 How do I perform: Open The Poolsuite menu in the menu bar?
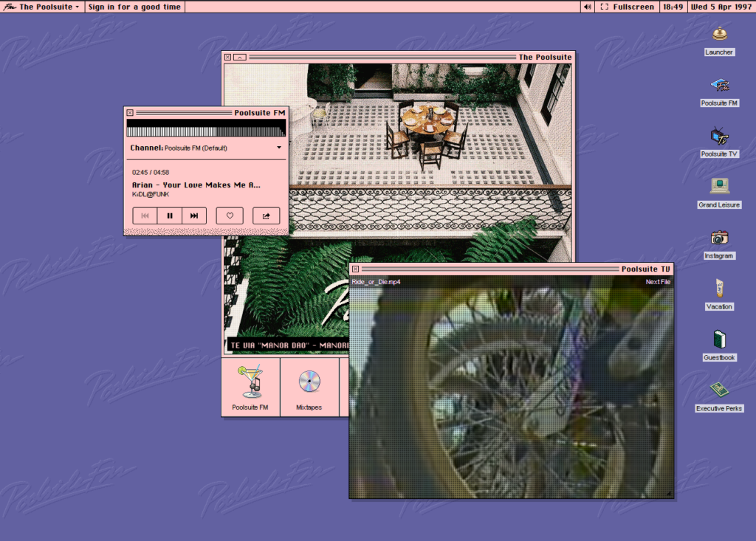pyautogui.click(x=41, y=7)
